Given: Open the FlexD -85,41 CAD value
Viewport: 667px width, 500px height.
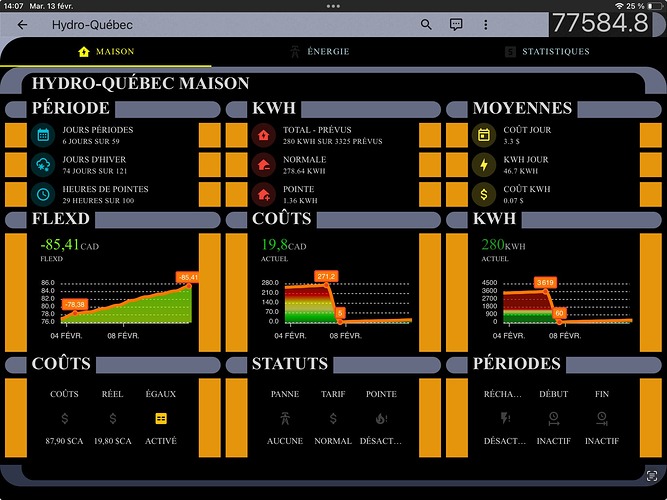Looking at the screenshot, I should (x=70, y=245).
